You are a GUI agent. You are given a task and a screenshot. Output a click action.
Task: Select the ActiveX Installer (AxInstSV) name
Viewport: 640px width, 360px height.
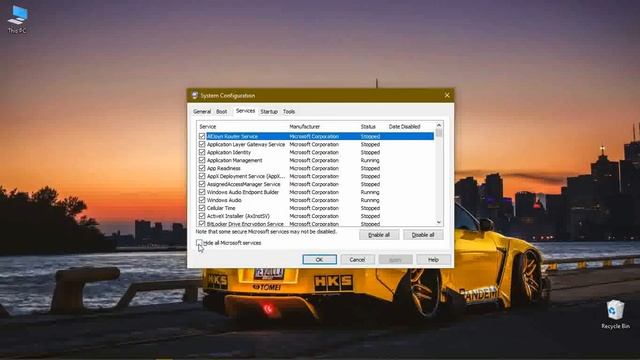point(238,216)
